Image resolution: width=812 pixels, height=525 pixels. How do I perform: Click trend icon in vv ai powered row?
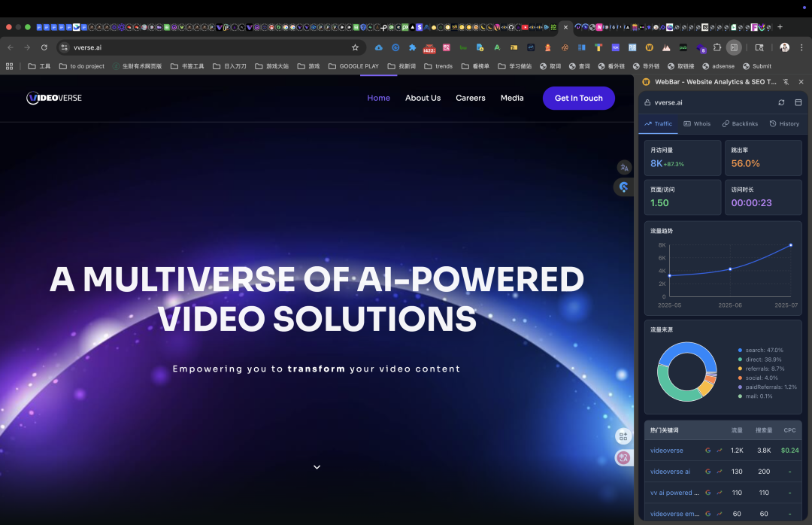pyautogui.click(x=720, y=493)
